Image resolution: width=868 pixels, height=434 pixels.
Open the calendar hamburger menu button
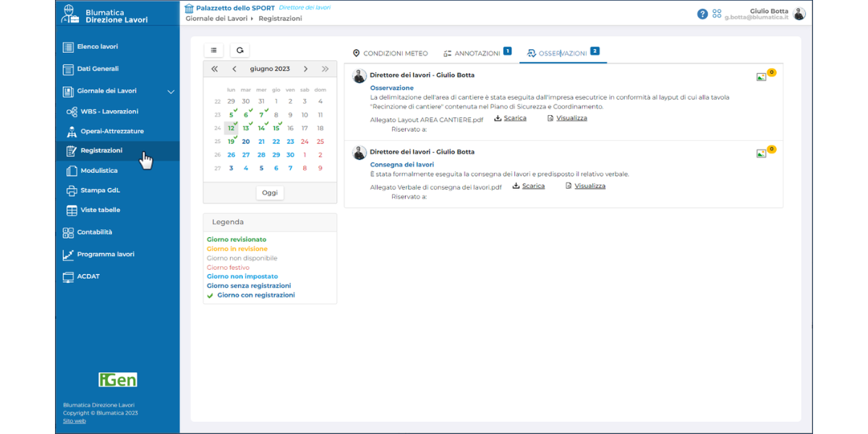pos(213,50)
